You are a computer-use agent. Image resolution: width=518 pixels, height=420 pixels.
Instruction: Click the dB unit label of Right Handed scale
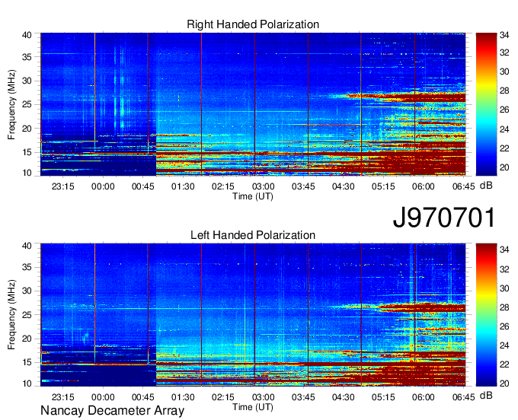tap(486, 186)
